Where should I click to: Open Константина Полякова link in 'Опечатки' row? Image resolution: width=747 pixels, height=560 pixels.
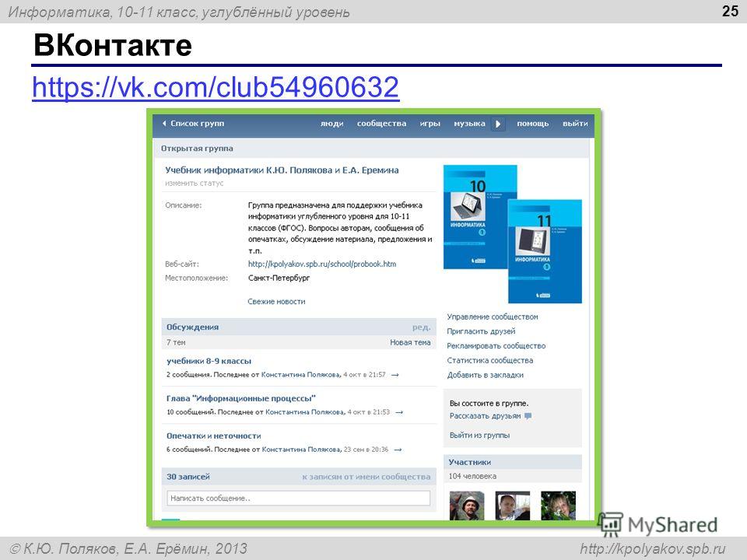point(302,450)
